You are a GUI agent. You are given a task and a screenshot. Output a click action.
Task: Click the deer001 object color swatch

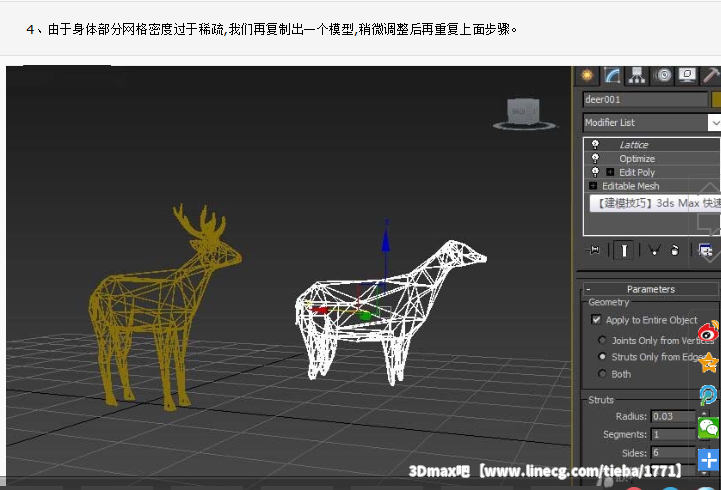pos(716,99)
